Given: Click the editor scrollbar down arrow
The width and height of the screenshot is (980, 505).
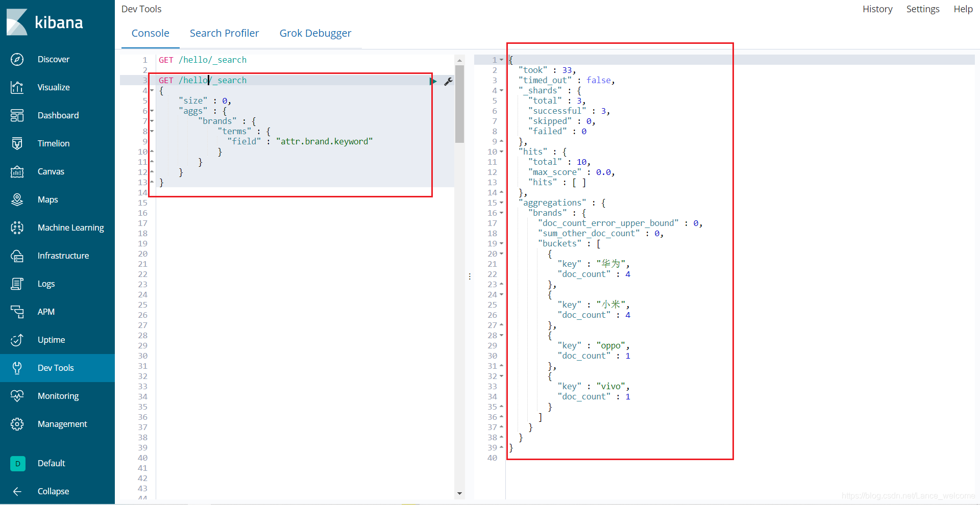Looking at the screenshot, I should pos(459,493).
